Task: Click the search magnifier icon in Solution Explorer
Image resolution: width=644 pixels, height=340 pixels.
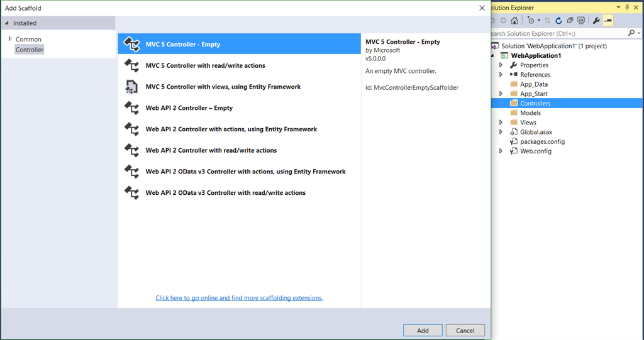Action: coord(631,33)
